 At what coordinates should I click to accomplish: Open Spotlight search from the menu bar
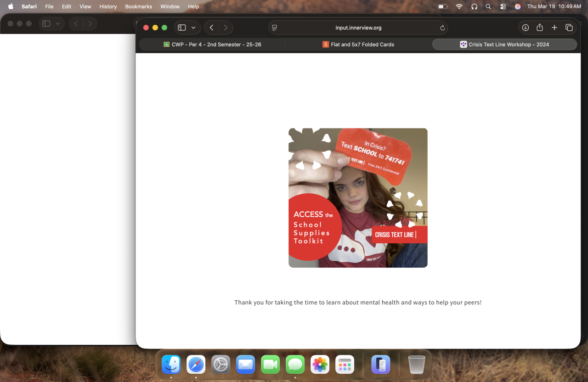click(x=488, y=6)
